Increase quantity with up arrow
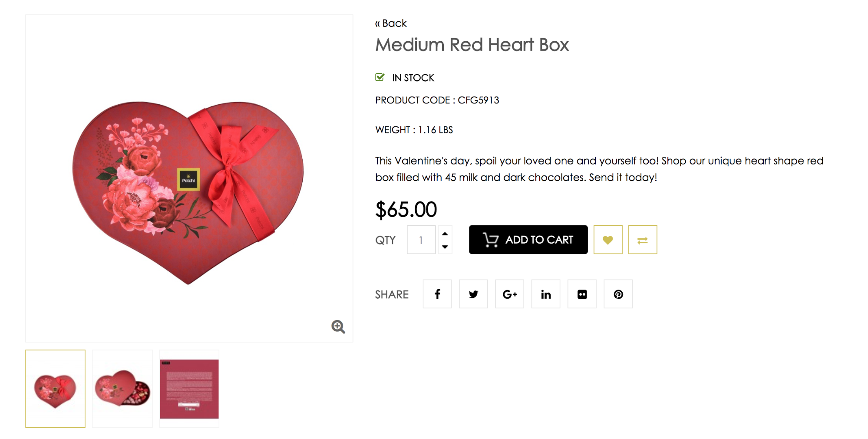Viewport: 868px width, 439px height. pyautogui.click(x=445, y=234)
